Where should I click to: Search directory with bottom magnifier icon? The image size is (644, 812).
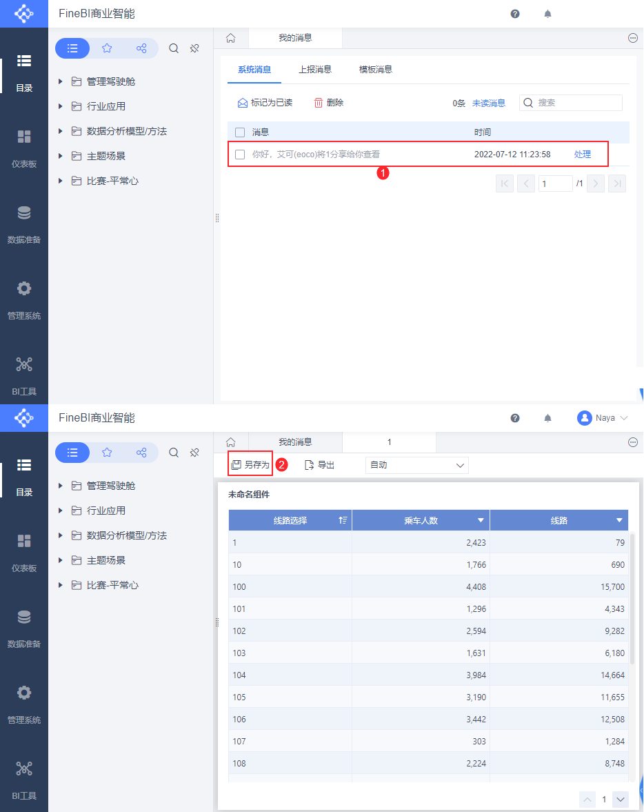(x=174, y=453)
